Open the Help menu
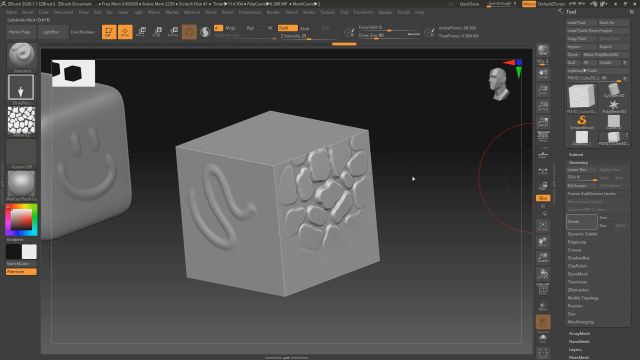640x360 pixels. pos(419,12)
